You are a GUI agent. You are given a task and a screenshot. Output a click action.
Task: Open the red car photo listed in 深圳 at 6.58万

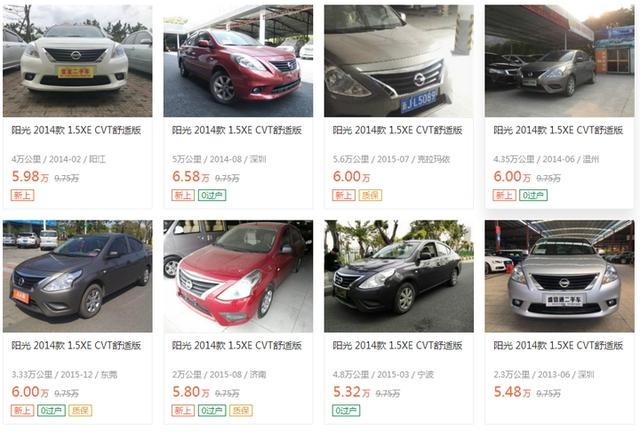click(x=238, y=61)
